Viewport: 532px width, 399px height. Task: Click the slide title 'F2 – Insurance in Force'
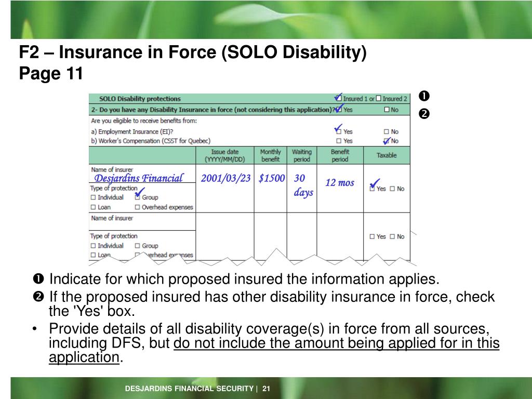coord(118,52)
